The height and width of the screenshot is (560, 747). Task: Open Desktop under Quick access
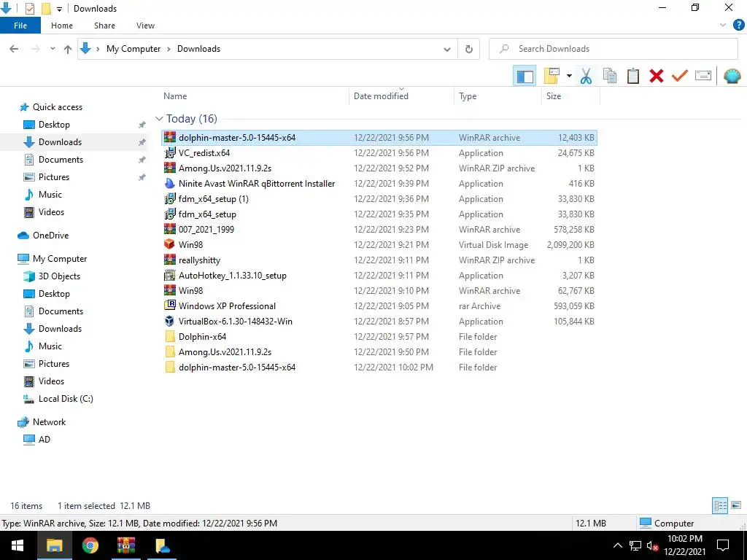pyautogui.click(x=54, y=125)
